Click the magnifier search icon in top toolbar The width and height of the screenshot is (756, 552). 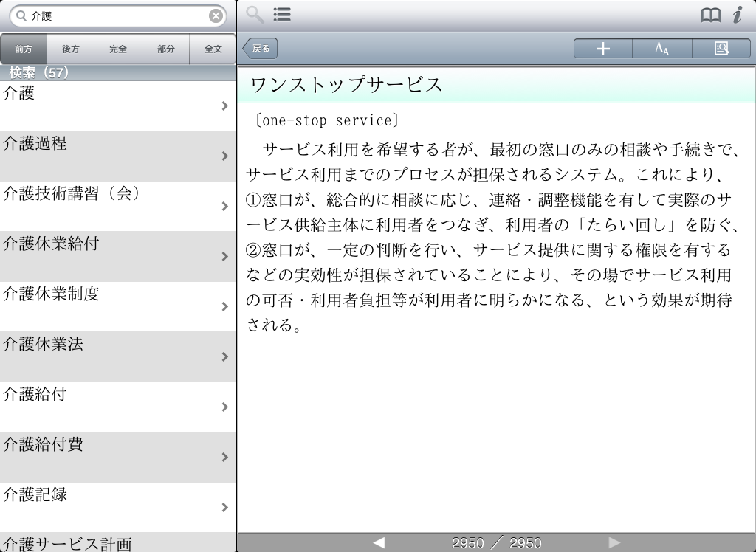[x=255, y=15]
